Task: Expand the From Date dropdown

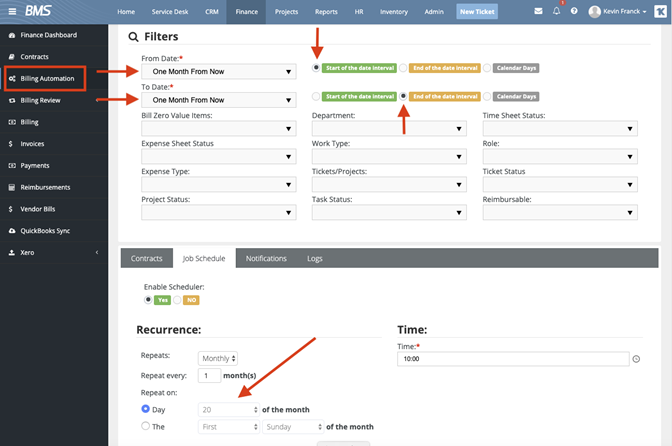Action: pos(219,72)
